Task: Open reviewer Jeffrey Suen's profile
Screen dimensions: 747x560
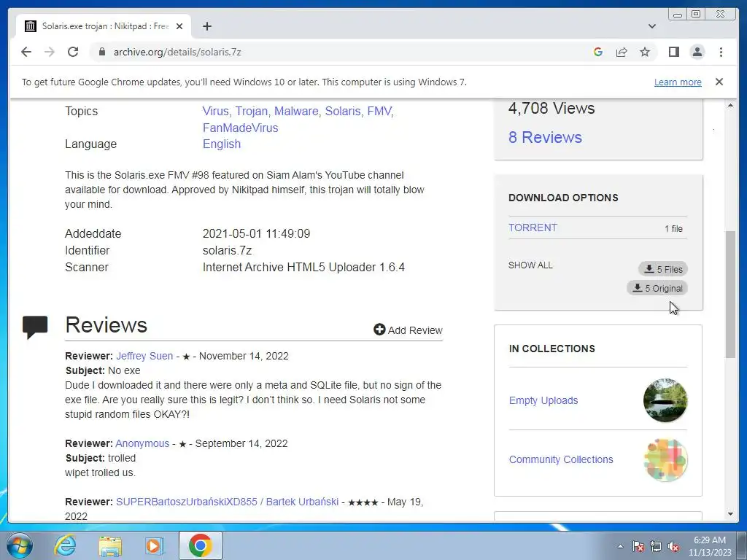Action: [144, 356]
